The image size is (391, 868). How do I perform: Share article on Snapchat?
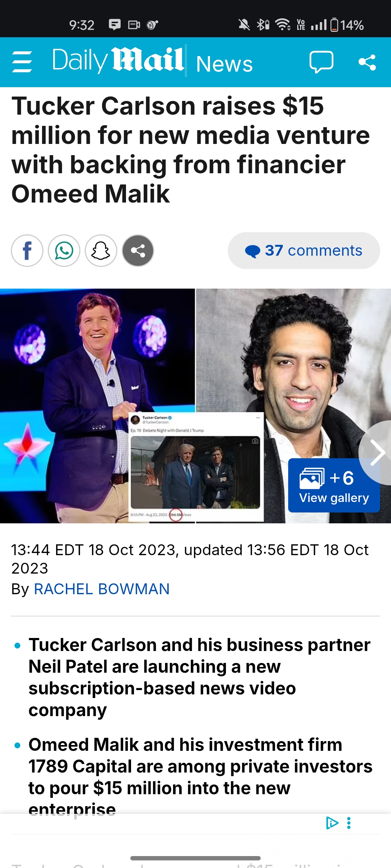[101, 251]
